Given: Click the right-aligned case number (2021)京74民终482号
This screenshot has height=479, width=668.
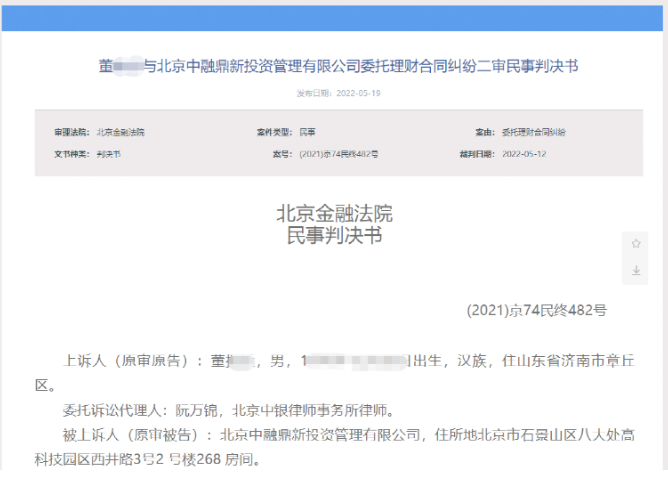Looking at the screenshot, I should coord(536,310).
